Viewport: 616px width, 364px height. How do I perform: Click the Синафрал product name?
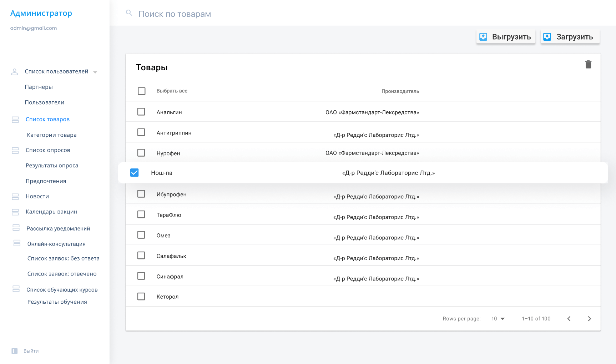pyautogui.click(x=170, y=277)
